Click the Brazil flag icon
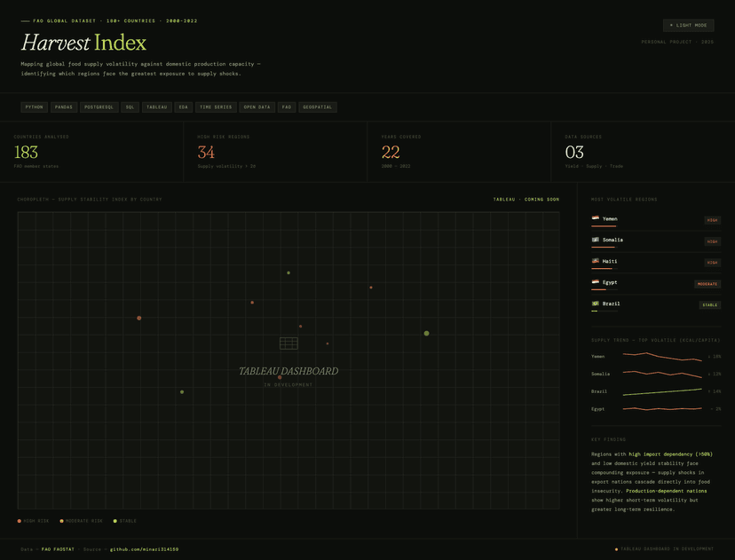735x560 pixels. 596,304
